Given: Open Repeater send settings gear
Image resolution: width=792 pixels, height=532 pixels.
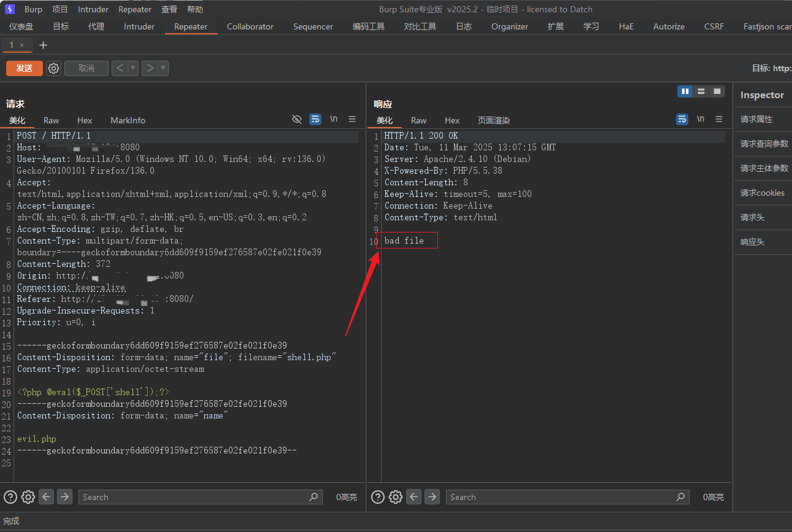Looking at the screenshot, I should pos(54,68).
